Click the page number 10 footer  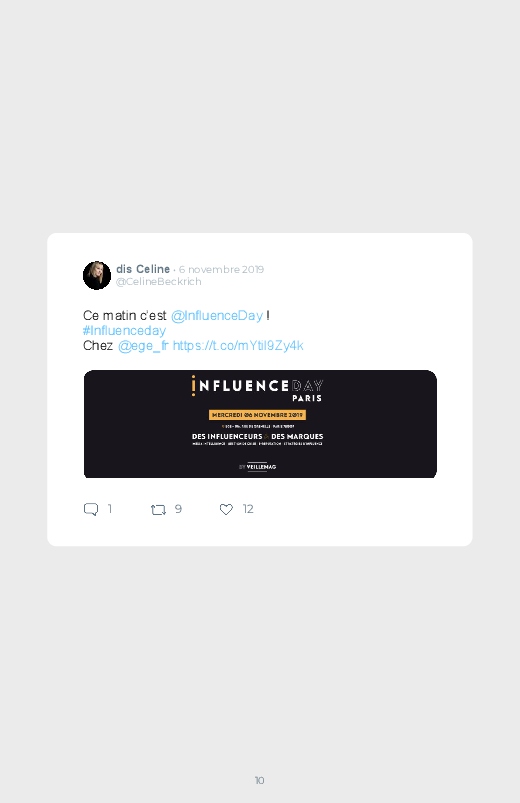pyautogui.click(x=259, y=780)
